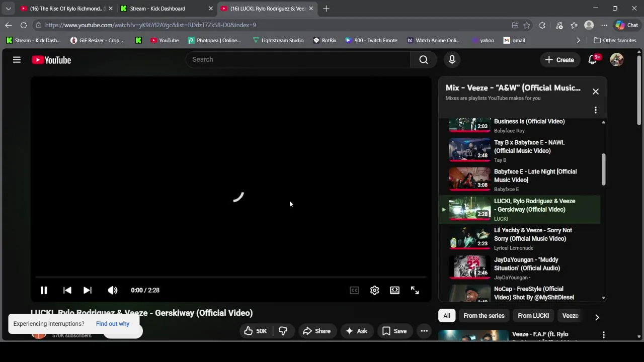The image size is (644, 362).
Task: Open more actions menu below video
Action: click(x=424, y=331)
